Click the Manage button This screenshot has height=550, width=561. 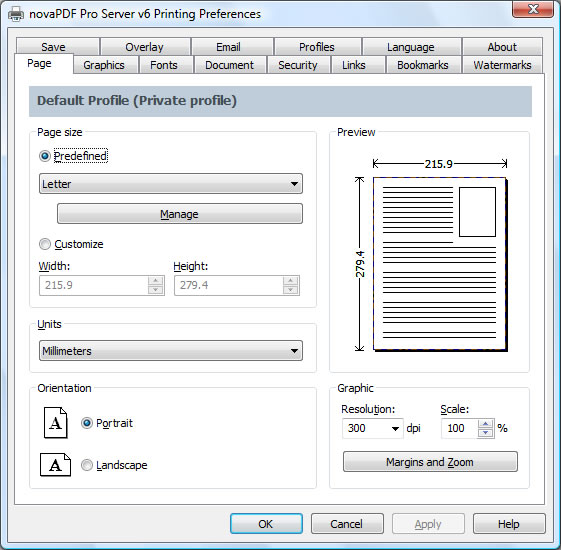pyautogui.click(x=180, y=214)
